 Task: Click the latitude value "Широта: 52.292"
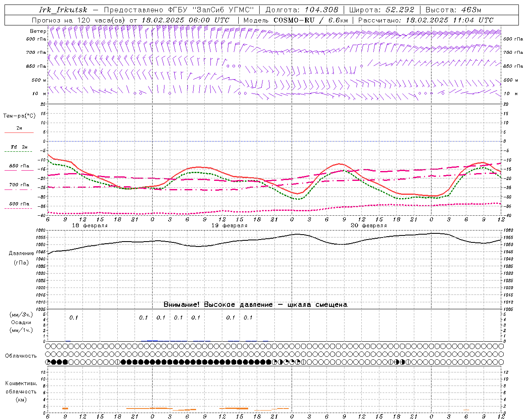382,10
